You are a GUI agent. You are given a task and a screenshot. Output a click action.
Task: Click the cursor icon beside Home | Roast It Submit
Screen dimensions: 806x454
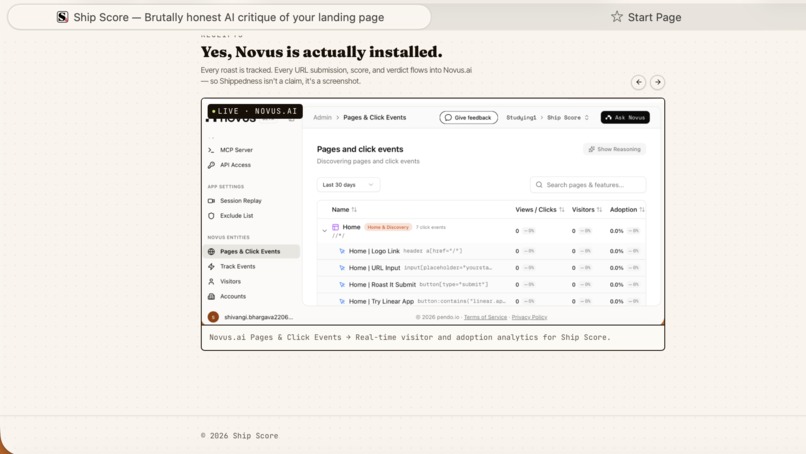(x=342, y=285)
